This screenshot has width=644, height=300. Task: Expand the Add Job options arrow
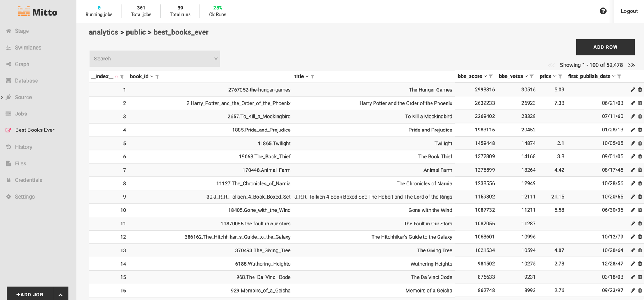(60, 295)
